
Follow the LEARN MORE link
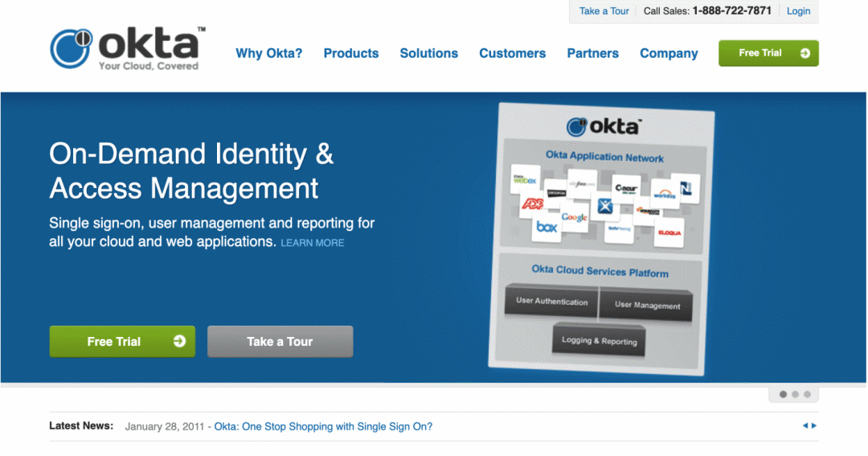coord(312,243)
